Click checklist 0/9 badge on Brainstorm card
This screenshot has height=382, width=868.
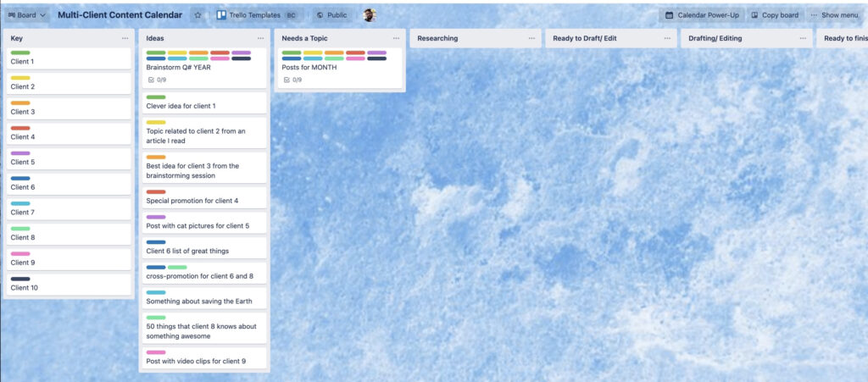(157, 80)
